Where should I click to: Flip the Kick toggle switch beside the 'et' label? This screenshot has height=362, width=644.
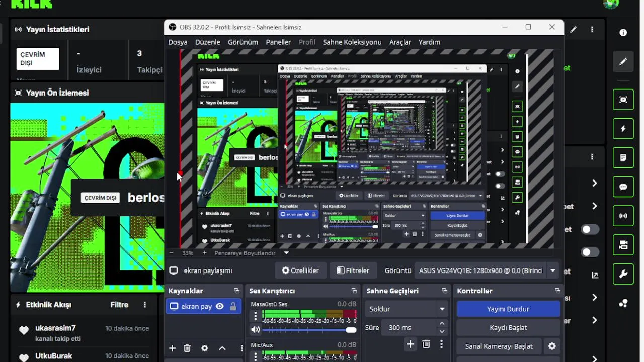pyautogui.click(x=590, y=229)
